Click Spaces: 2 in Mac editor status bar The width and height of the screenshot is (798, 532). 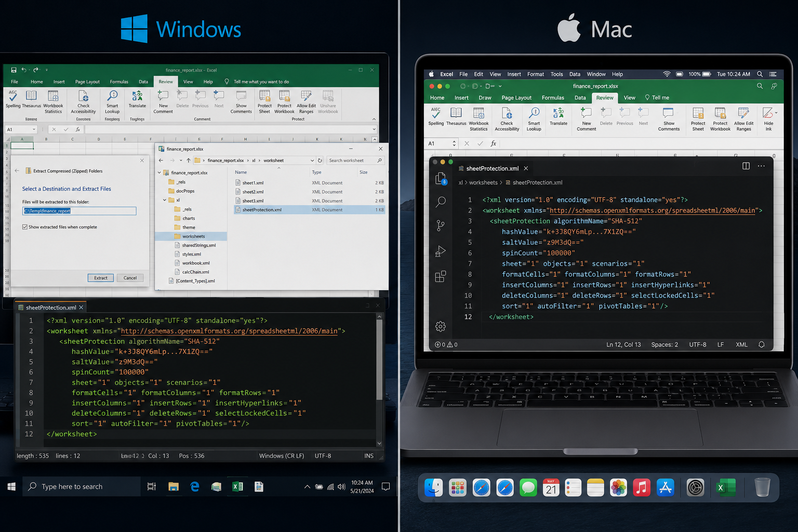(x=664, y=344)
